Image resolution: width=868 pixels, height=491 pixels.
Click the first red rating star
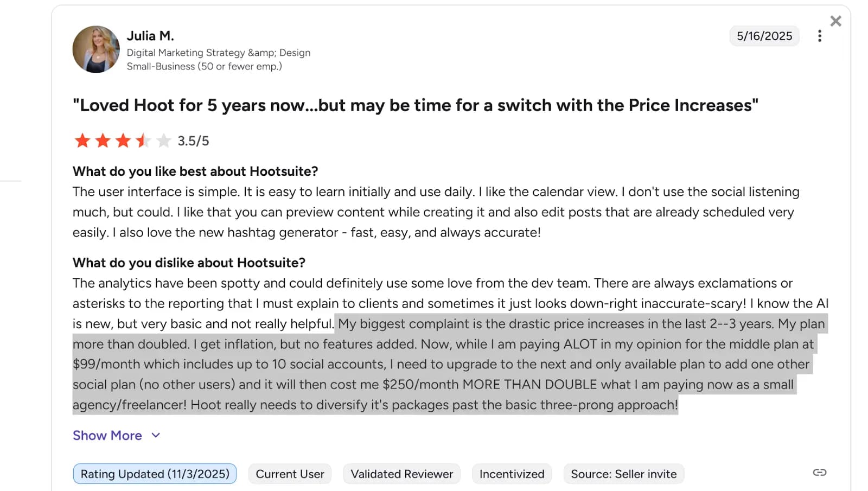click(81, 140)
